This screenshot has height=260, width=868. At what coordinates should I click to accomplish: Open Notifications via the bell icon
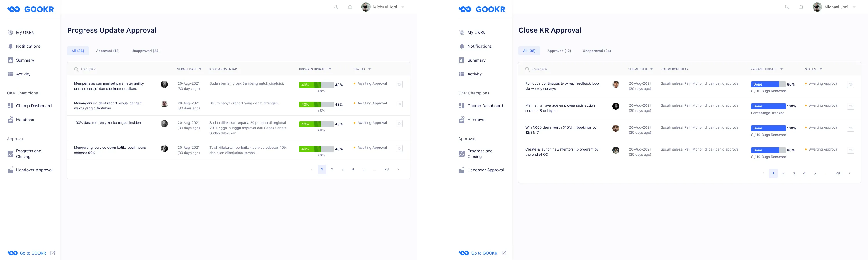(x=10, y=46)
